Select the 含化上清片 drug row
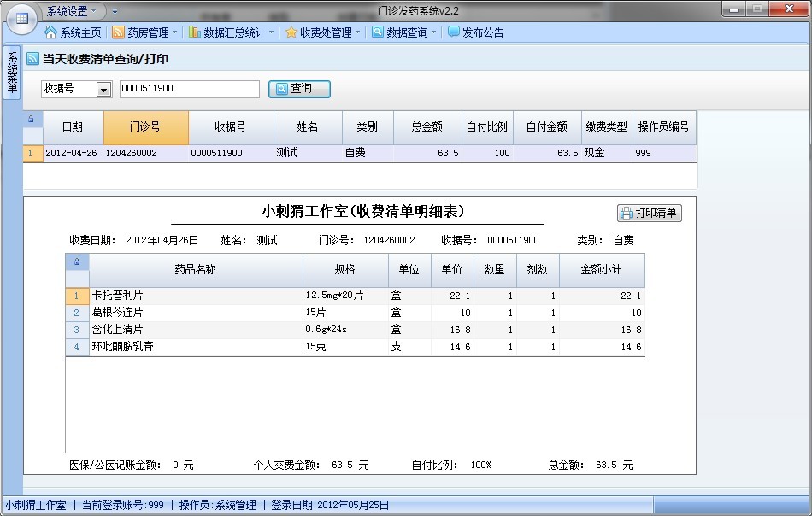The height and width of the screenshot is (516, 812). click(x=356, y=330)
